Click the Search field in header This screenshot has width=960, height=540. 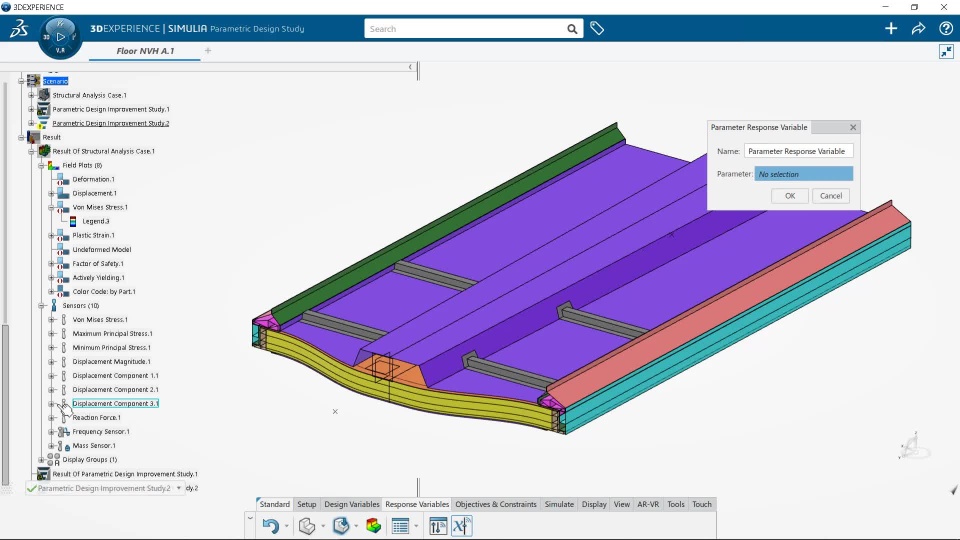(x=465, y=29)
